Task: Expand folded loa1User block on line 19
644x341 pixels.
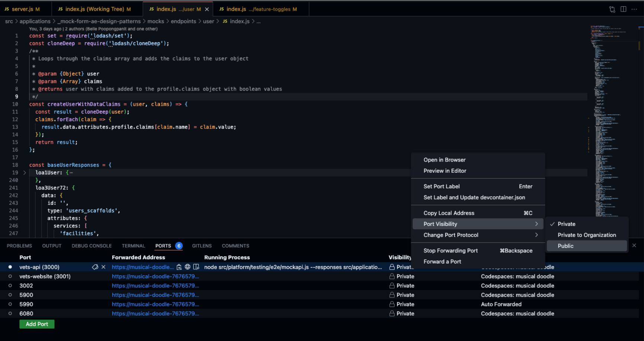Action: [25, 173]
